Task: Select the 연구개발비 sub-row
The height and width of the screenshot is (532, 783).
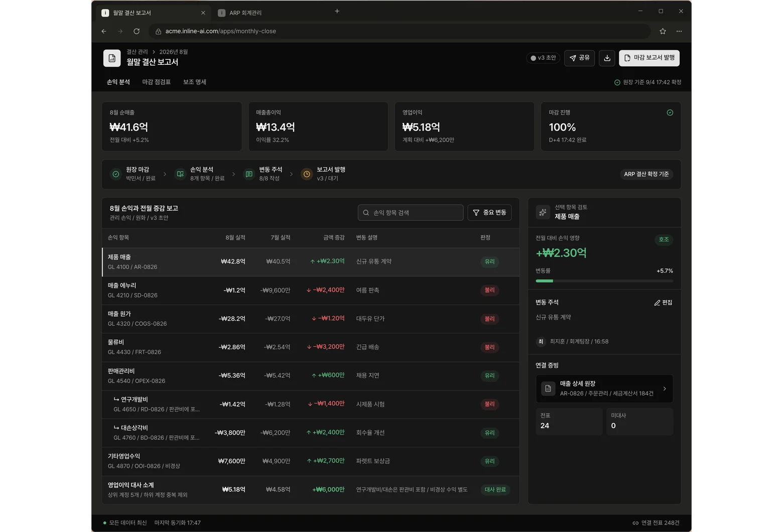Action: tap(311, 405)
